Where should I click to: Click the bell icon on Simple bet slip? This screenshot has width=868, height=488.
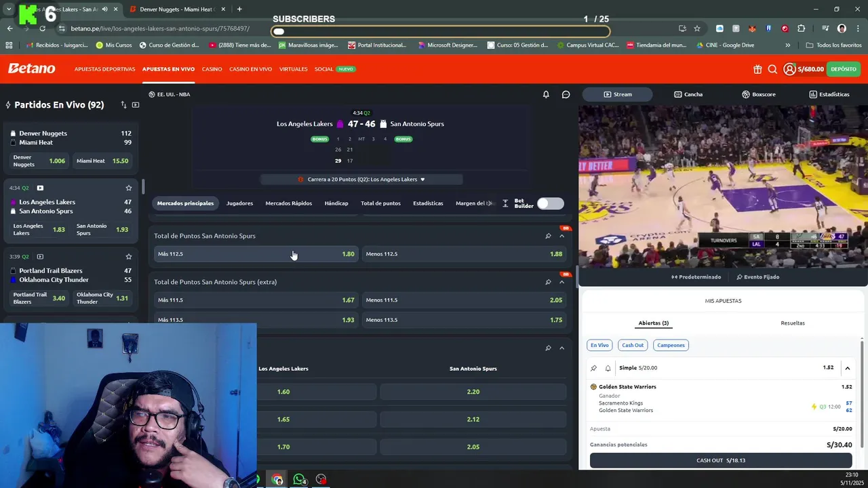tap(608, 368)
